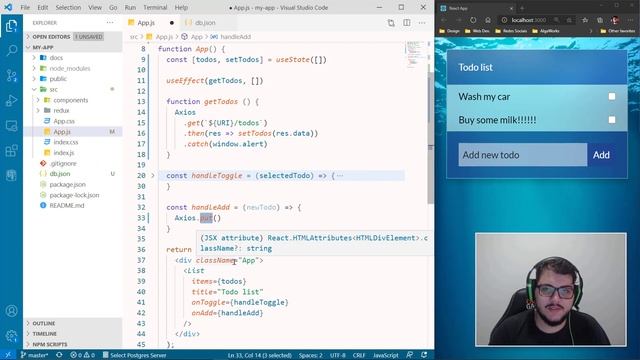Open the Design favorites folder in browser
This screenshot has width=640, height=360.
click(449, 31)
